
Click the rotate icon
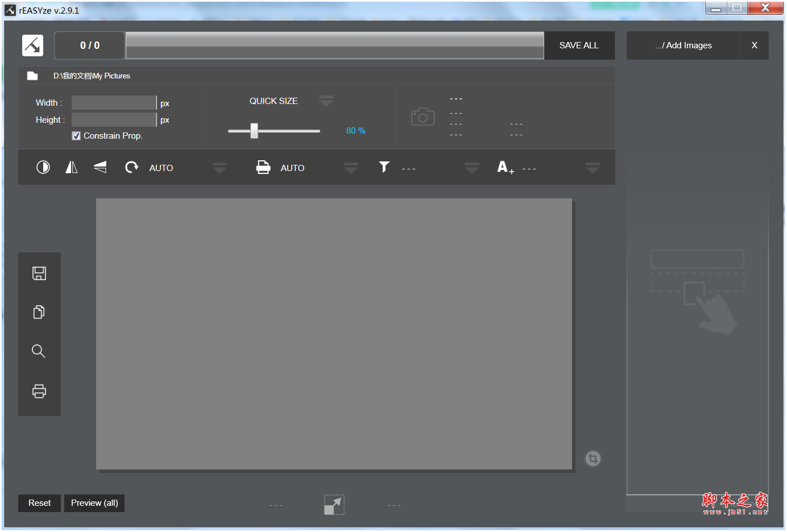[x=131, y=167]
